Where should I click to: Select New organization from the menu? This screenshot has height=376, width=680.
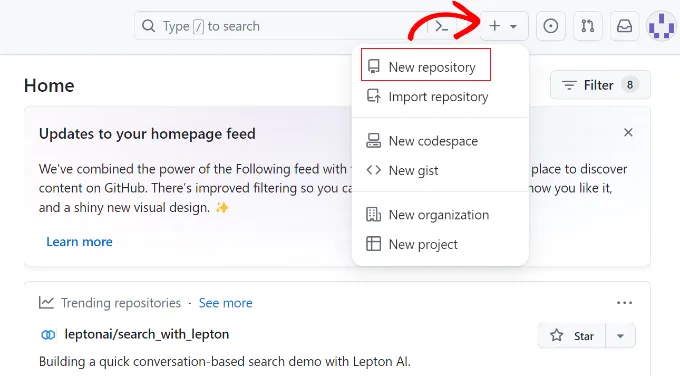440,215
